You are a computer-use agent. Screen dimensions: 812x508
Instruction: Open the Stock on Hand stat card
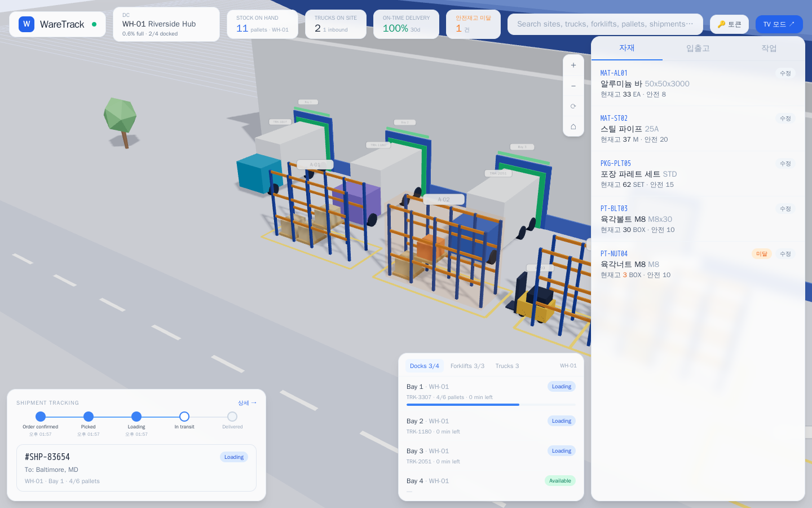point(262,24)
